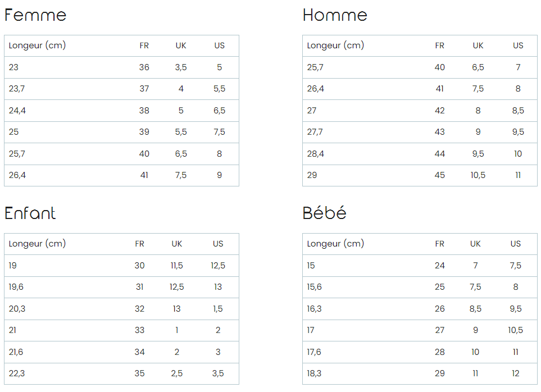Viewport: 541px width, 392px height.
Task: Select the US column header in Enfant table
Action: coord(218,244)
